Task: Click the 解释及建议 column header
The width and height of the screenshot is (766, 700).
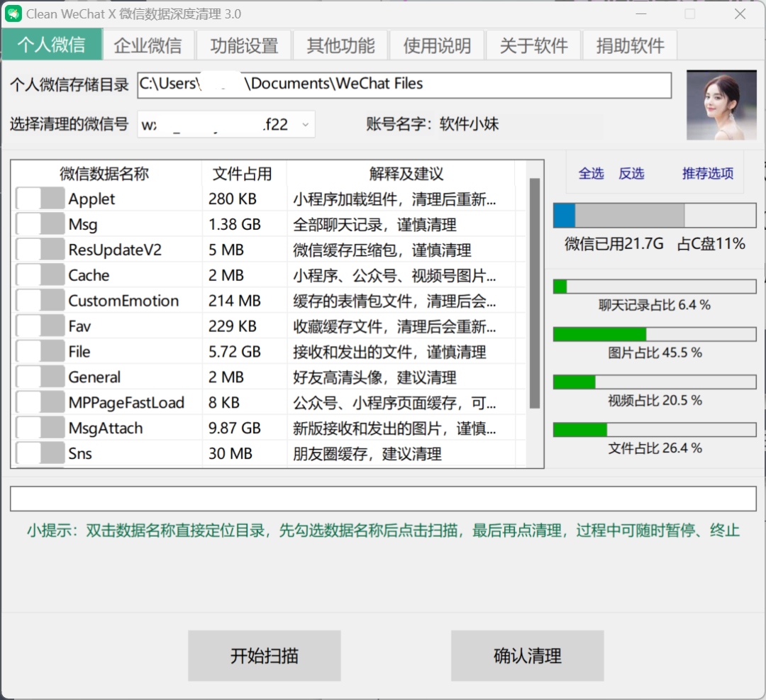Action: click(x=406, y=174)
